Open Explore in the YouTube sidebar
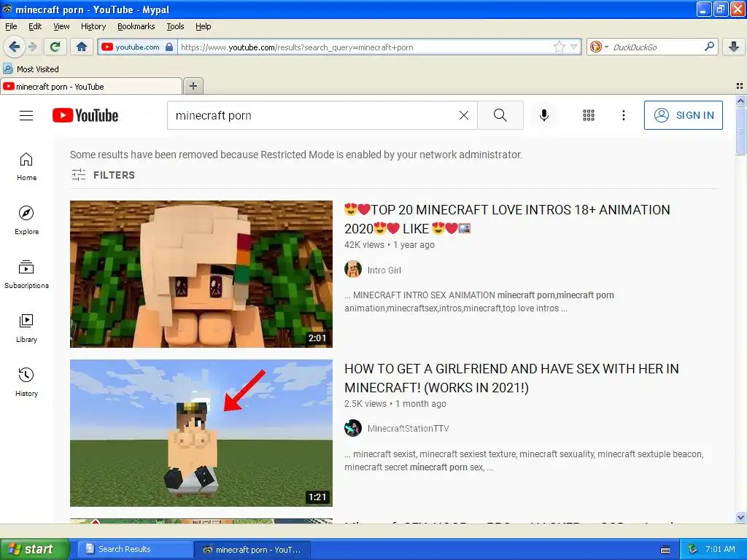Screen dimensions: 747x560 26,220
